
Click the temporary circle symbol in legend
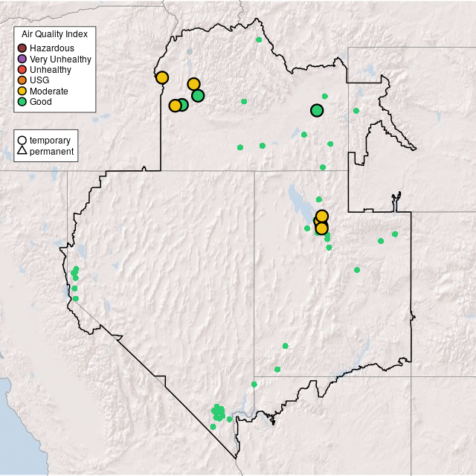pos(22,140)
